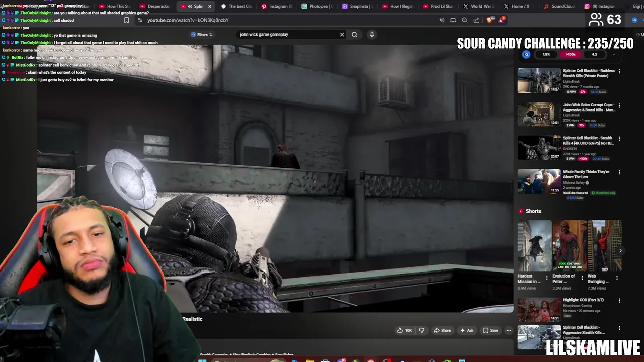The height and width of the screenshot is (362, 644).
Task: Switch to the Desperados tab
Action: (x=154, y=6)
